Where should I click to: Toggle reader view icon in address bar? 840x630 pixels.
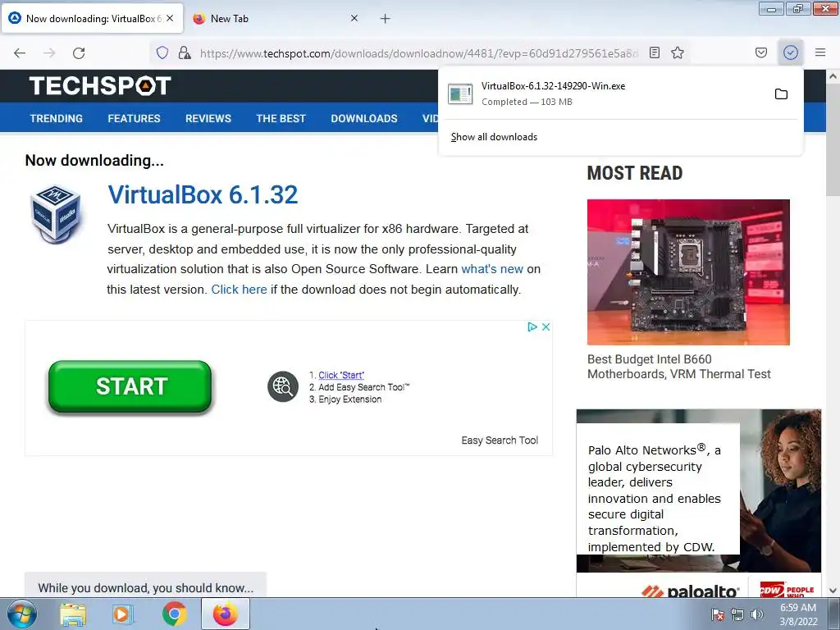(x=655, y=52)
